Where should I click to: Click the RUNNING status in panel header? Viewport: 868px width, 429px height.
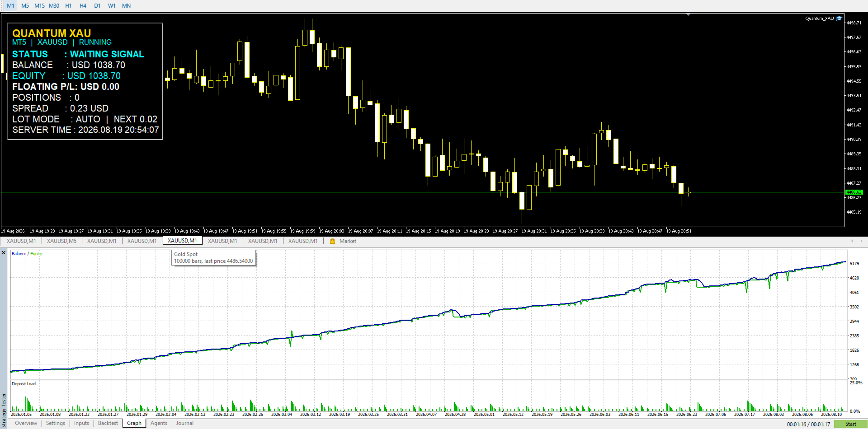95,42
